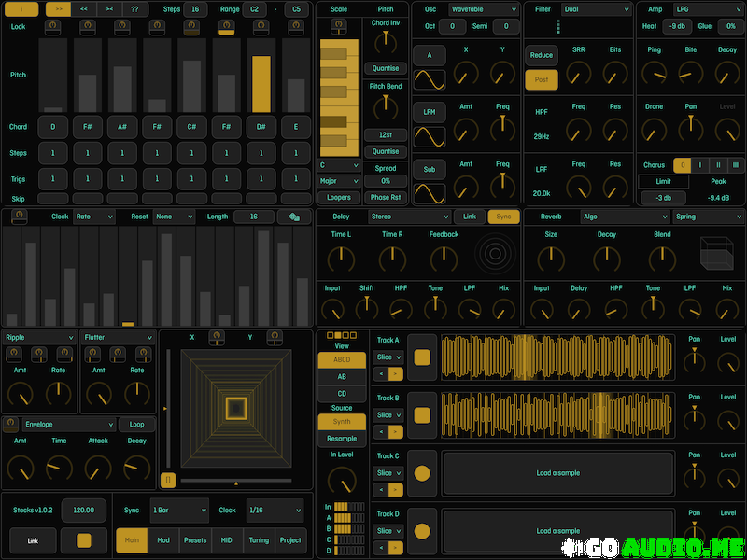
Task: Click the Track B right arrow button
Action: [396, 431]
